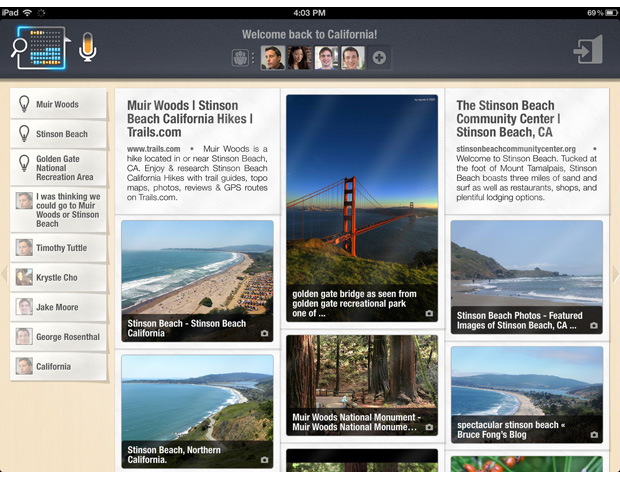Tap the Wi-Fi status icon
The image size is (620, 480).
pos(27,13)
